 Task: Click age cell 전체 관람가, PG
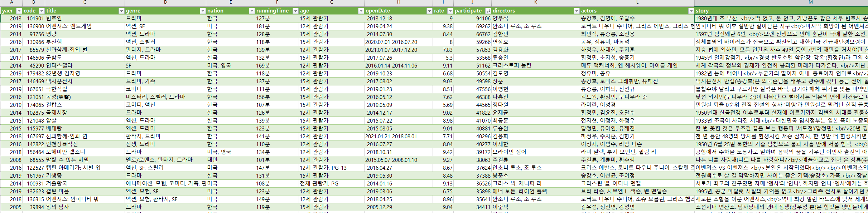[332, 183]
